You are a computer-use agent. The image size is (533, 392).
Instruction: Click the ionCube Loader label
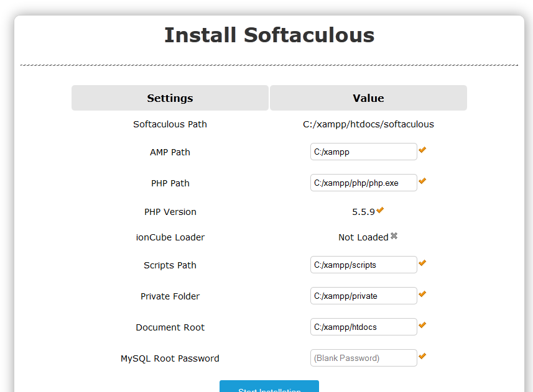coord(170,237)
